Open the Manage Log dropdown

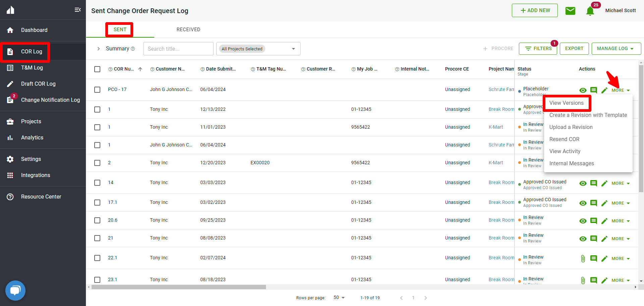tap(616, 49)
